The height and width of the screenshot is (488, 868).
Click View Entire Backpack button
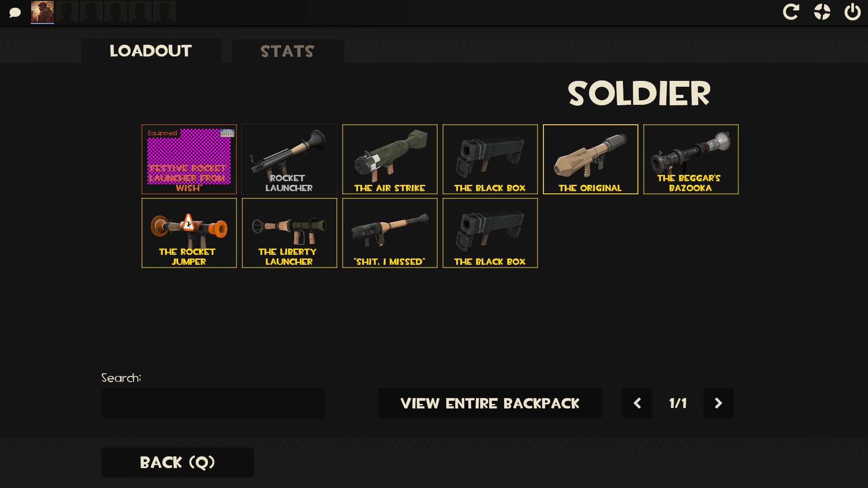pos(490,403)
